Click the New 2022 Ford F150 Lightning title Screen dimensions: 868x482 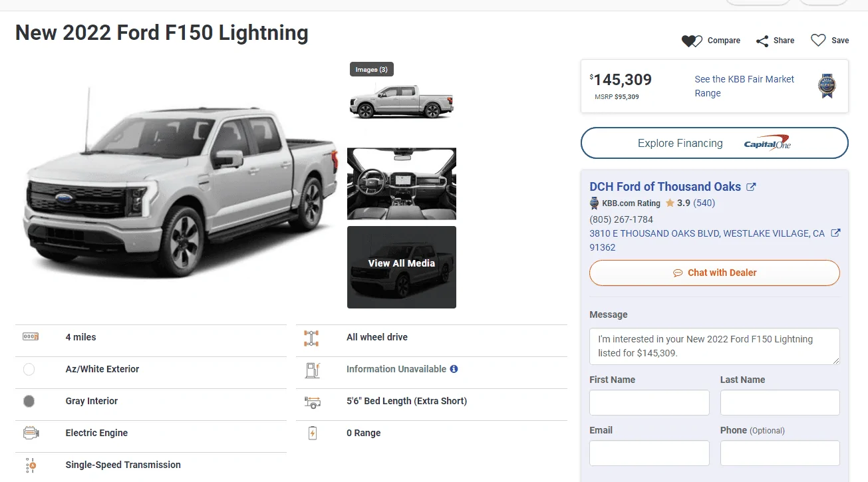[162, 33]
